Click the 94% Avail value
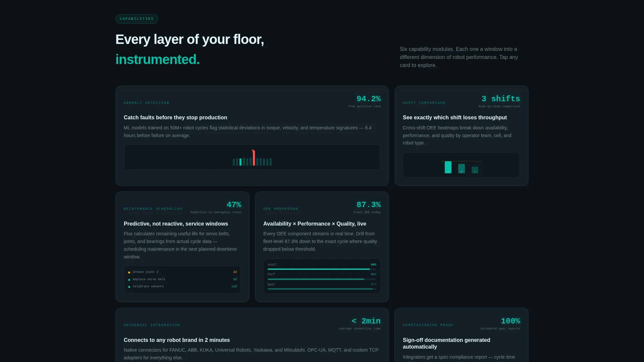 pos(373,264)
